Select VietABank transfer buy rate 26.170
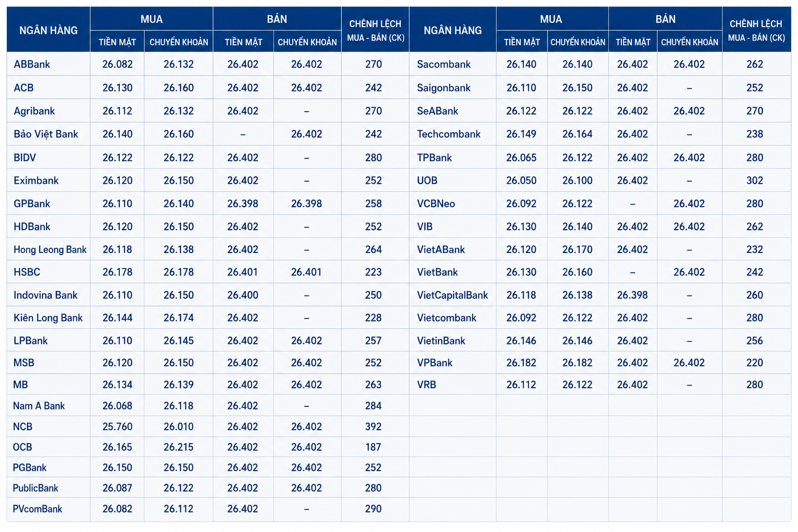This screenshot has height=532, width=798. click(577, 249)
